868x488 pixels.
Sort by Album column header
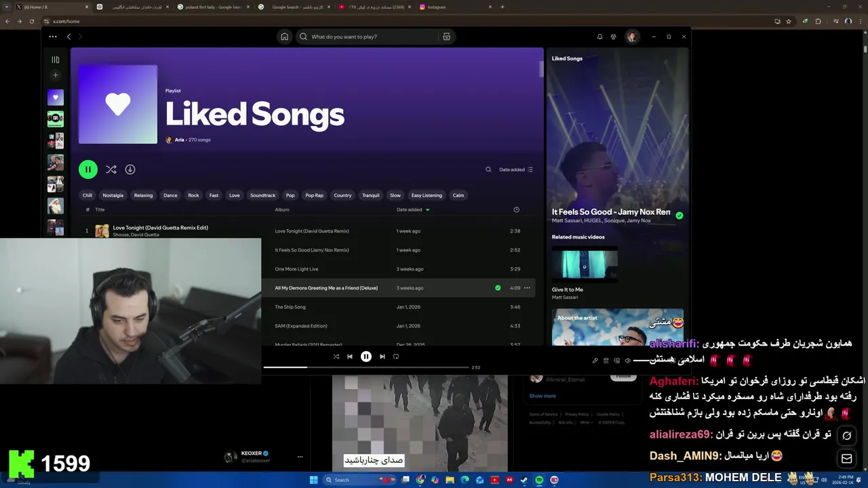[282, 209]
